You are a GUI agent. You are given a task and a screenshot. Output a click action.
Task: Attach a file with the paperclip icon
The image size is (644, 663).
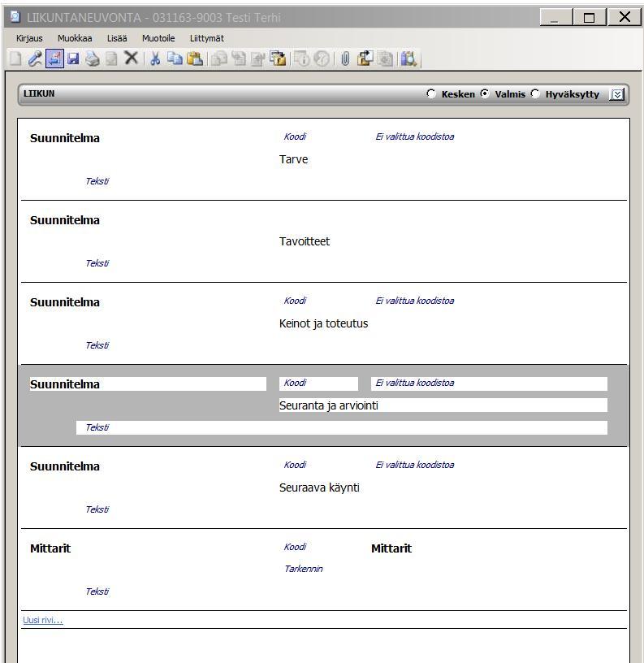click(x=345, y=58)
